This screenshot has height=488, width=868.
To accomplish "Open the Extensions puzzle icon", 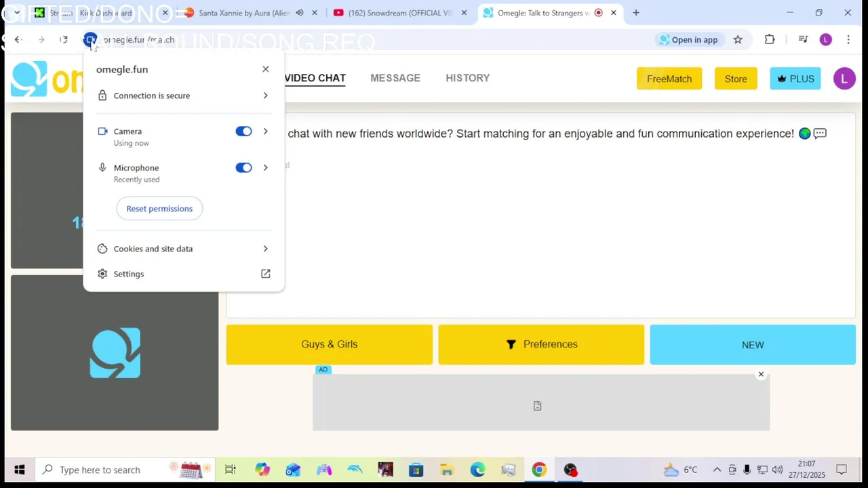I will click(770, 40).
